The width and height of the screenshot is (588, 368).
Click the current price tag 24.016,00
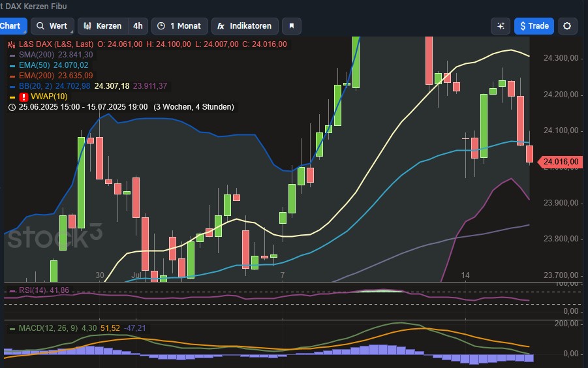(560, 162)
